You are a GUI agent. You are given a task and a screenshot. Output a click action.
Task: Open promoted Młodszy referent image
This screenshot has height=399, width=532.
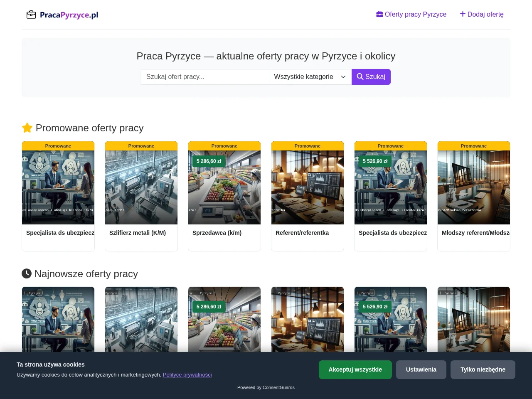coord(474,187)
